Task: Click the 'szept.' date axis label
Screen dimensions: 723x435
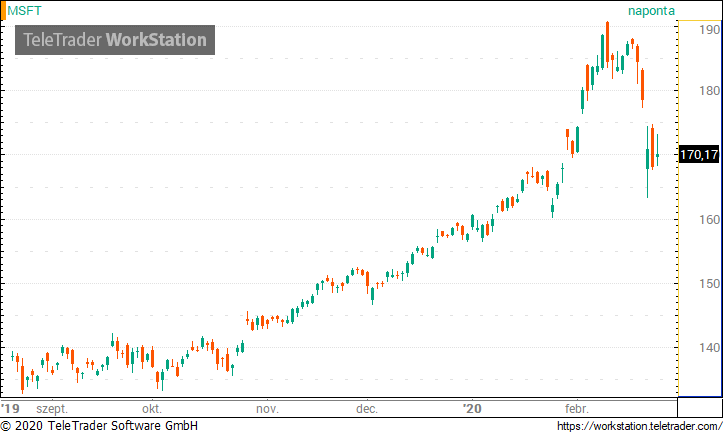Action: click(52, 409)
